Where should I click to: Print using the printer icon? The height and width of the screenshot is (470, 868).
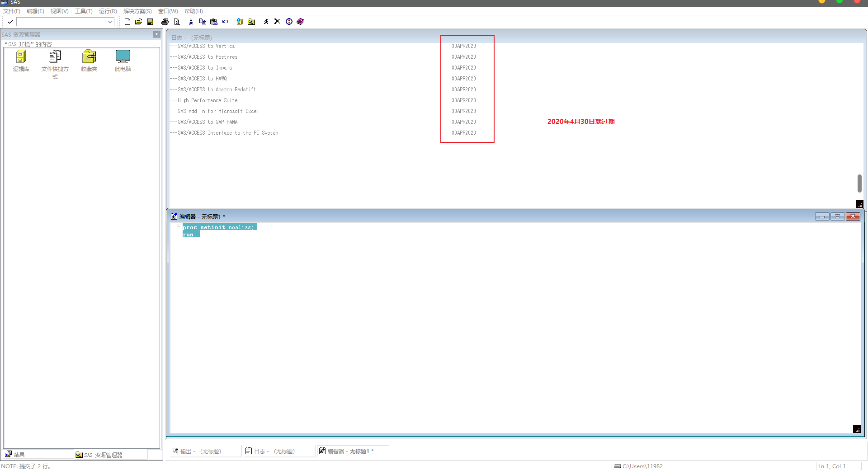[165, 22]
